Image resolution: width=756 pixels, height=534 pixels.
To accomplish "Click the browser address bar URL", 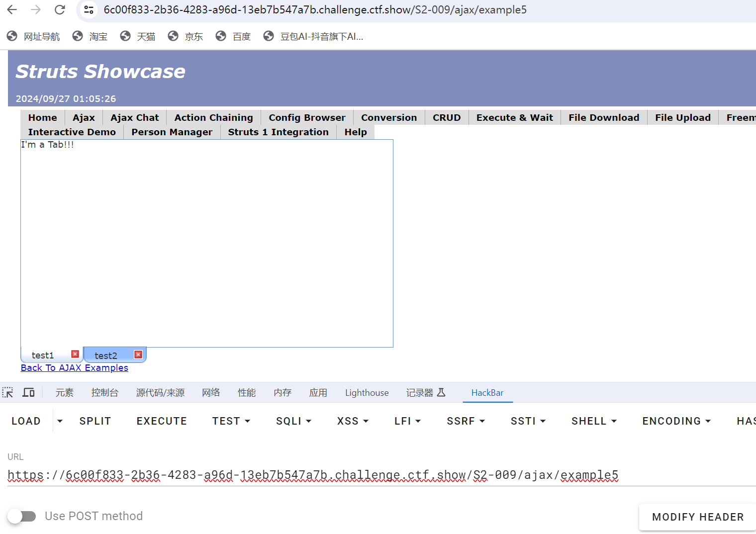I will [x=315, y=10].
